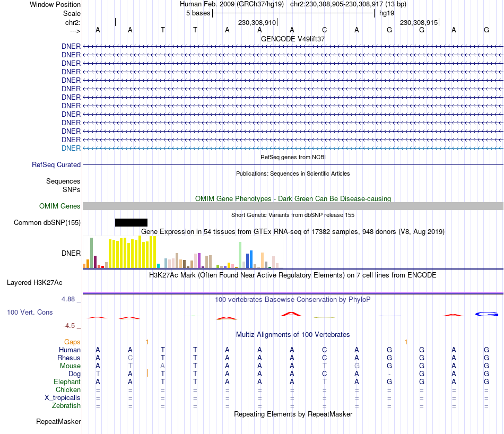Open Publications: Sequences in Scientific Articles title
Image resolution: width=504 pixels, height=434 pixels.
pos(293,173)
